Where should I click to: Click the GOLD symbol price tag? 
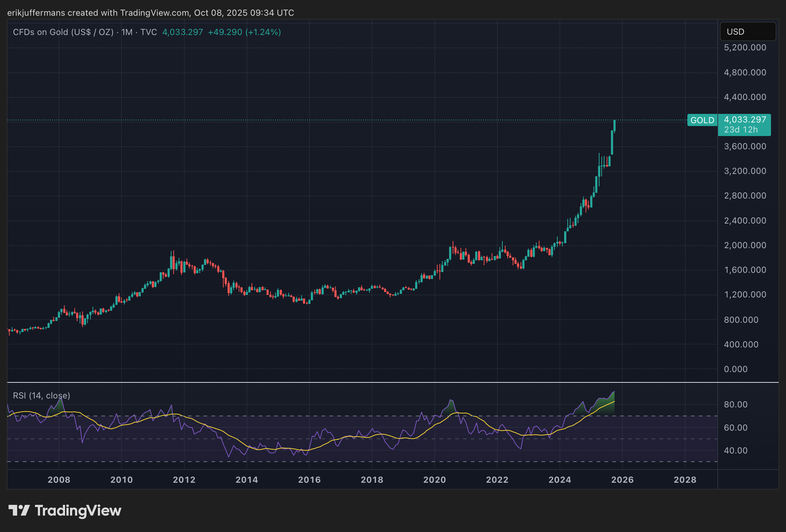click(x=702, y=120)
